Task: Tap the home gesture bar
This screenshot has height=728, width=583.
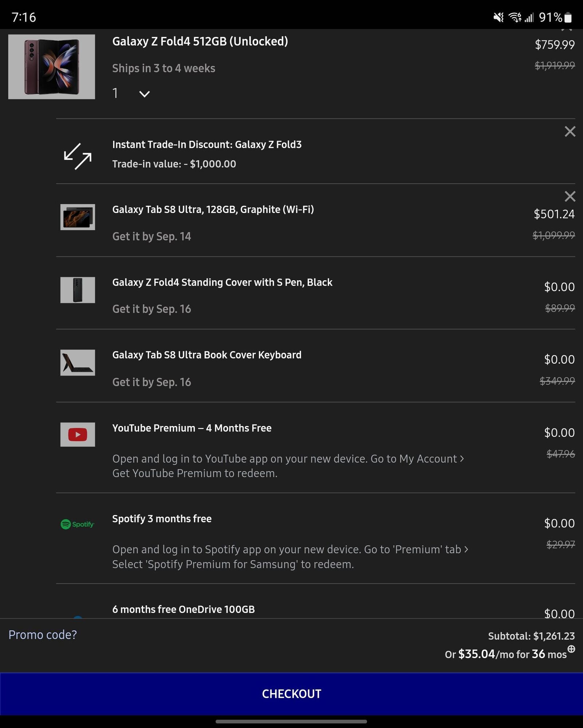Action: 291,721
